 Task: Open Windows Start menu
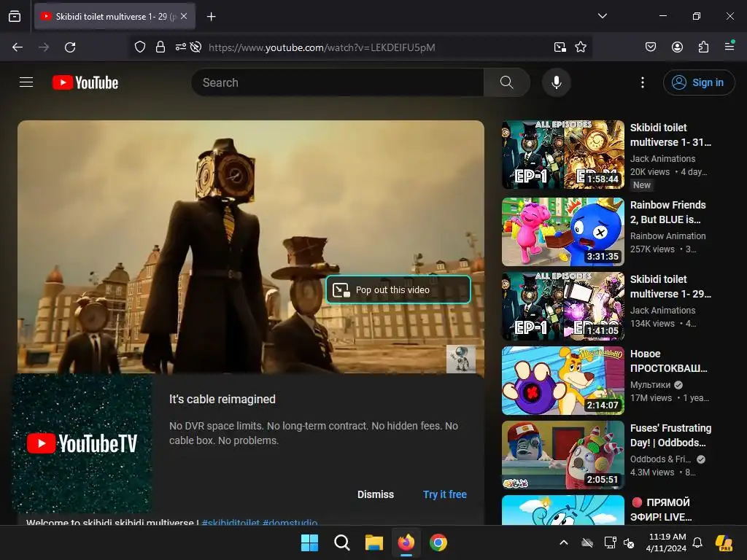click(x=309, y=542)
